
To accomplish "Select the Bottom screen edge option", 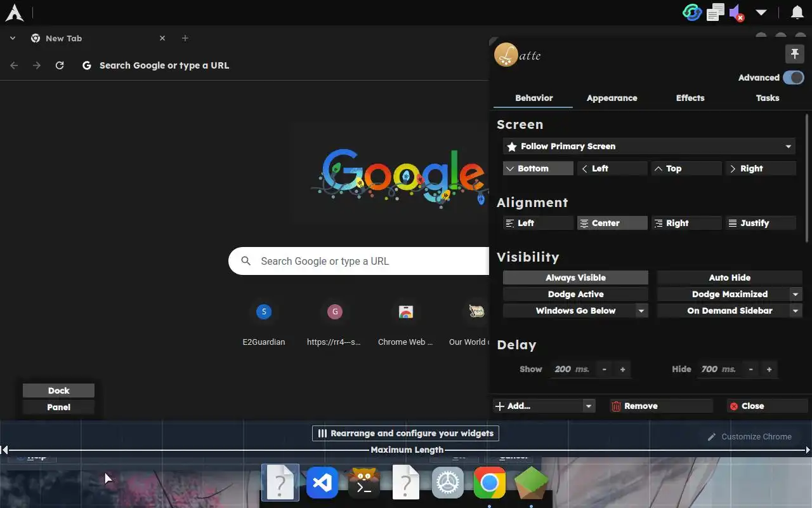I will [538, 168].
